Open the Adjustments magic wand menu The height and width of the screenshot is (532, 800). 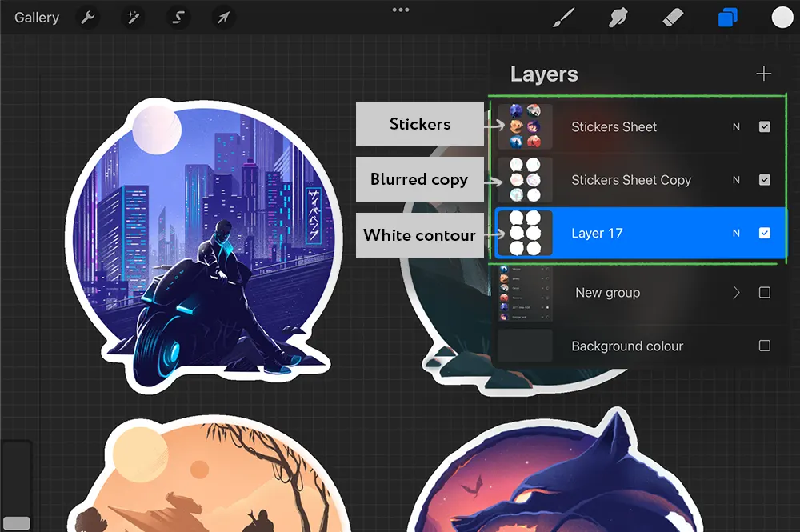tap(133, 18)
